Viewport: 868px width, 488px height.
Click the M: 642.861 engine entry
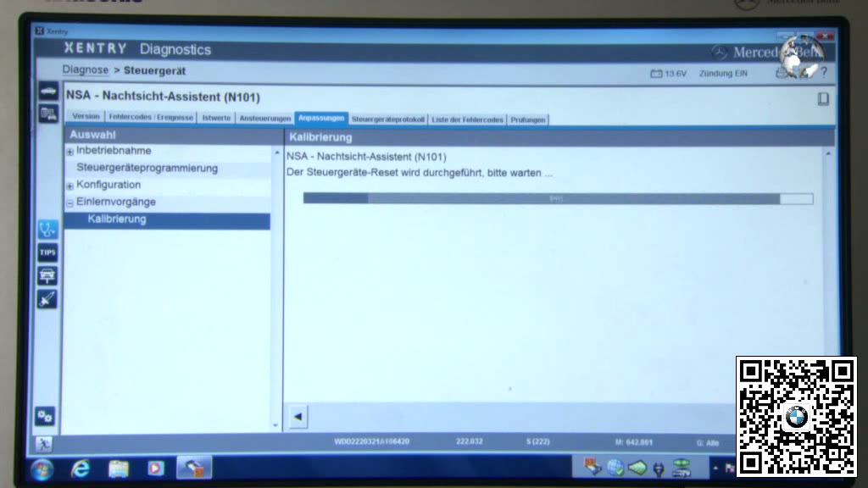(633, 442)
